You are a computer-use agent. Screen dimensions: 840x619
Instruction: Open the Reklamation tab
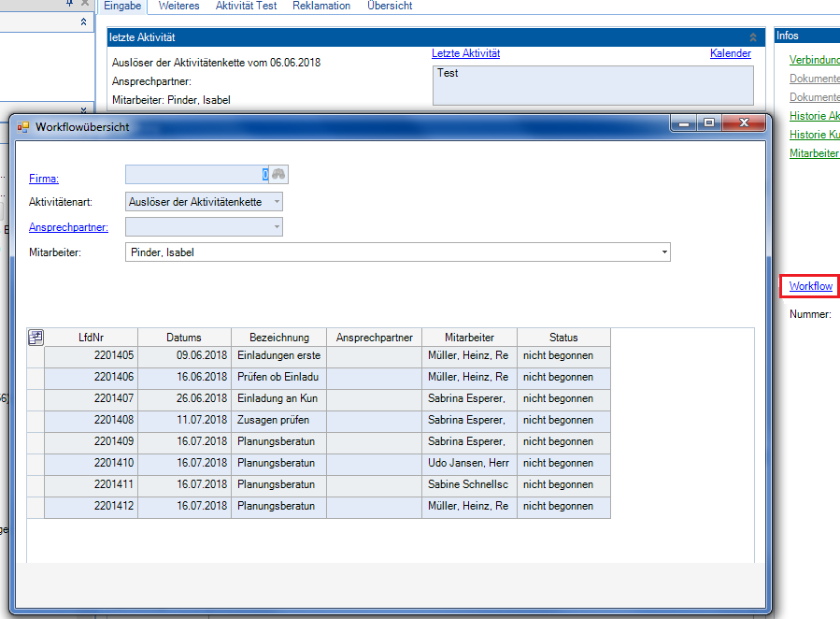[321, 6]
